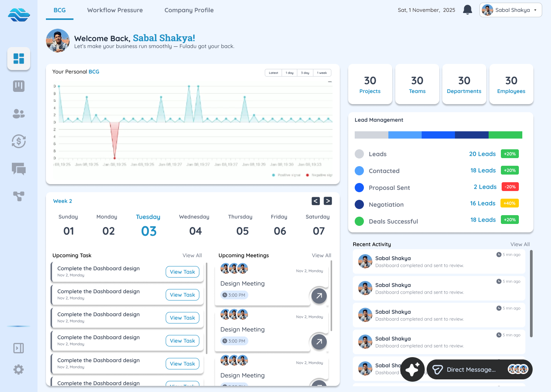This screenshot has width=551, height=392.
Task: Click the Direct Message chat icon
Action: [x=437, y=369]
